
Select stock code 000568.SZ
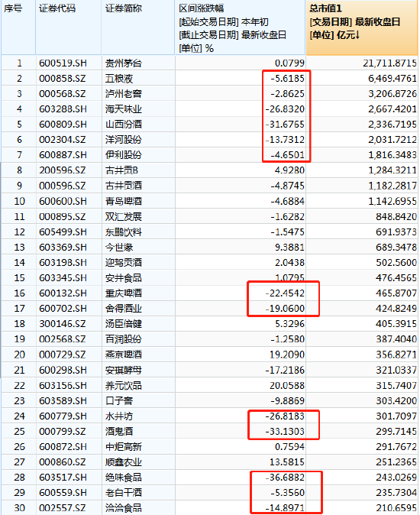click(x=63, y=94)
